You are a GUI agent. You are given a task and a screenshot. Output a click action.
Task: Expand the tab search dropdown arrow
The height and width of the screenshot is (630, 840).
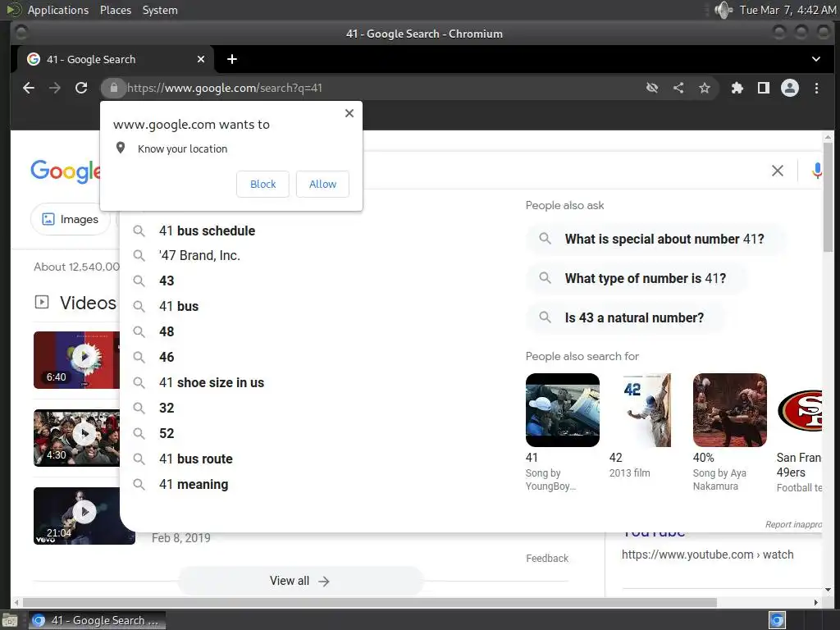pos(816,59)
